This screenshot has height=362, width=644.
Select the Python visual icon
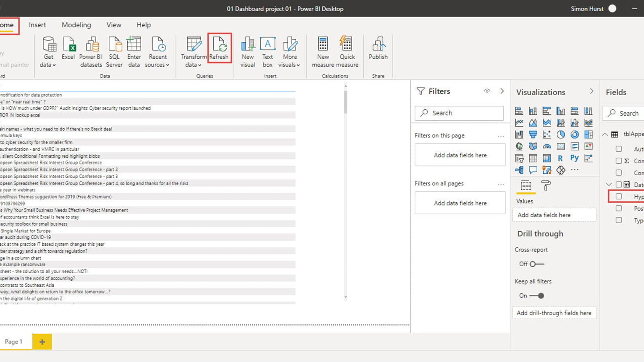(x=574, y=158)
